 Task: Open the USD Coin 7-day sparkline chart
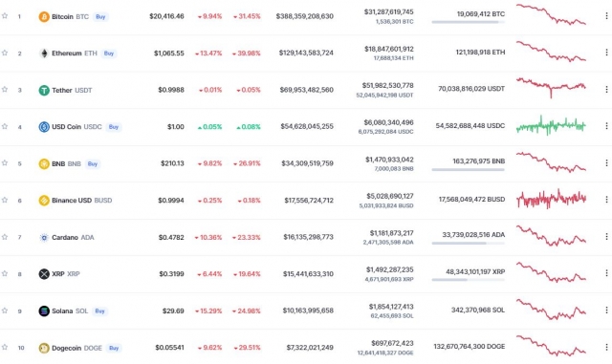click(551, 125)
